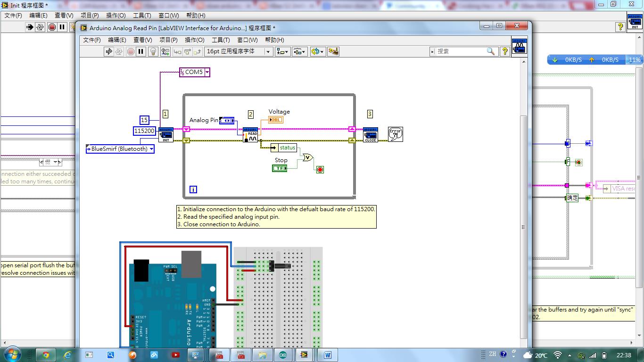This screenshot has width=644, height=362.
Task: Open the 帮助(H) menu in Arduino Analog Read window
Action: 274,40
